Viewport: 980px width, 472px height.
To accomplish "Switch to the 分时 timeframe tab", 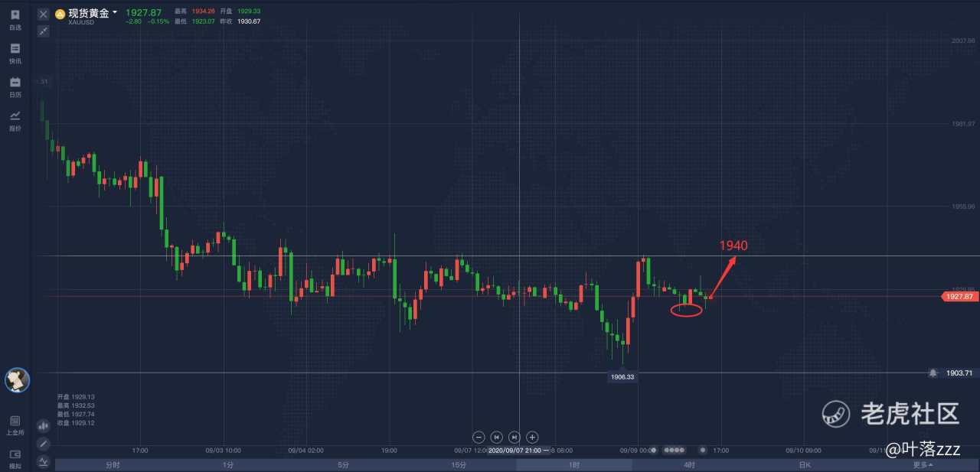I will click(113, 465).
